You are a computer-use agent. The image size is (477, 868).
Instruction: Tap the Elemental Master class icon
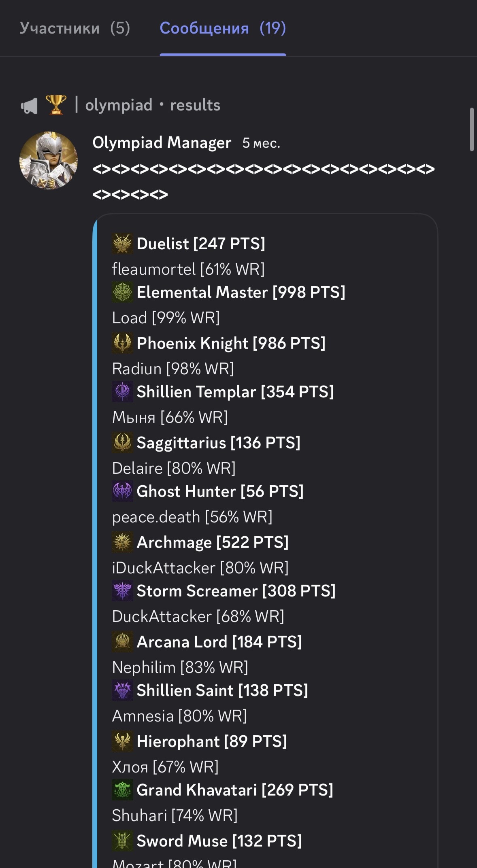coord(122,292)
